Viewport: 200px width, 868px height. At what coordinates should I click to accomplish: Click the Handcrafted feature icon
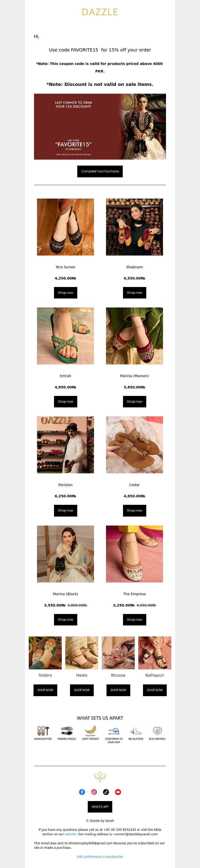point(43,731)
